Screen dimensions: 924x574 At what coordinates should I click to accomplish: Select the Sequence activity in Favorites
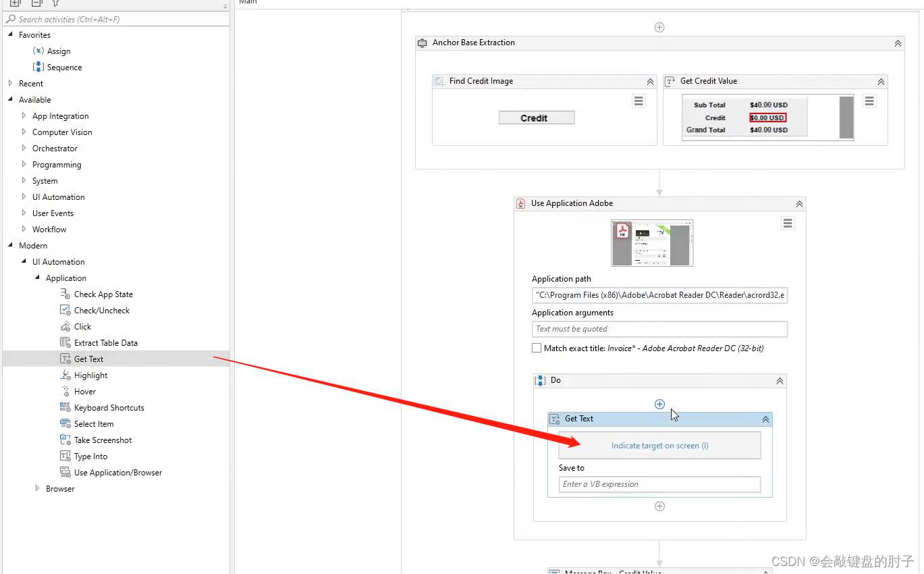[65, 68]
